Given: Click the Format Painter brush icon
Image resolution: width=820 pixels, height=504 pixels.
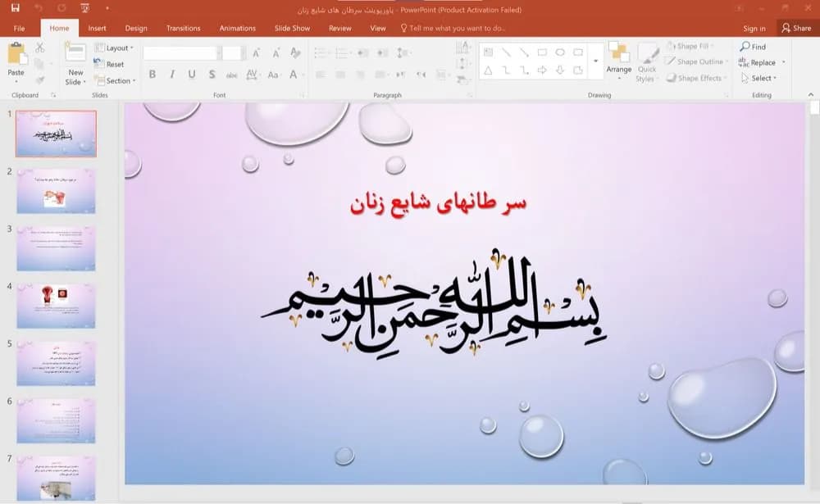Looking at the screenshot, I should [x=39, y=79].
